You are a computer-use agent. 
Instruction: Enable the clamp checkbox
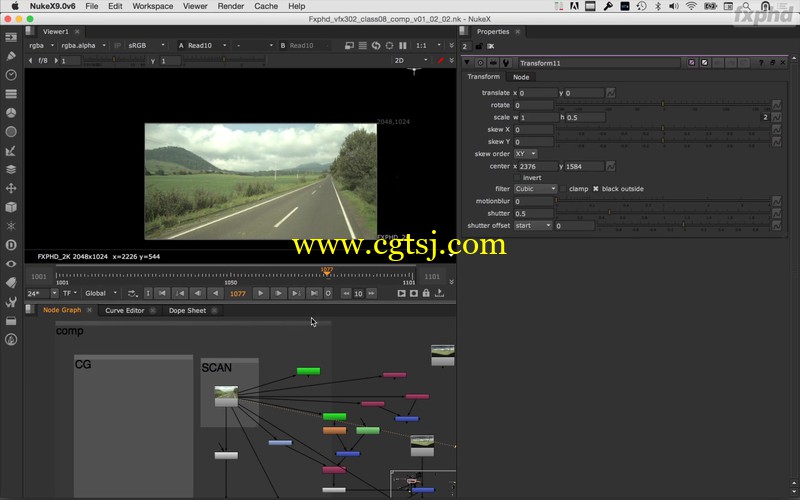[x=563, y=189]
